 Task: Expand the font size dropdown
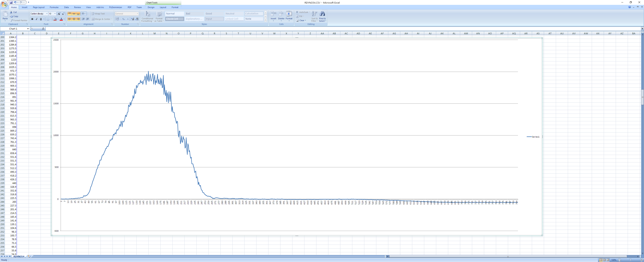[55, 14]
